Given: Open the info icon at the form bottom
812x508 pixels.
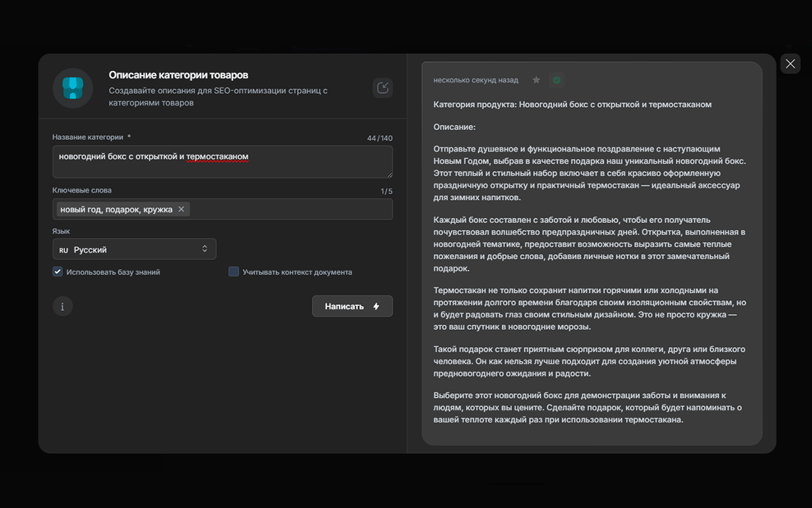Looking at the screenshot, I should [x=63, y=306].
